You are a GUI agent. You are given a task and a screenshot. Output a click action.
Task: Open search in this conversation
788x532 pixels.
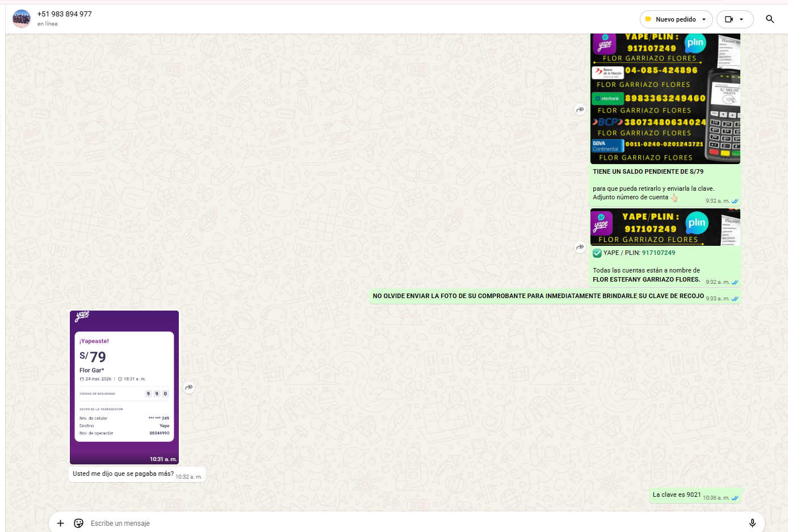click(770, 19)
